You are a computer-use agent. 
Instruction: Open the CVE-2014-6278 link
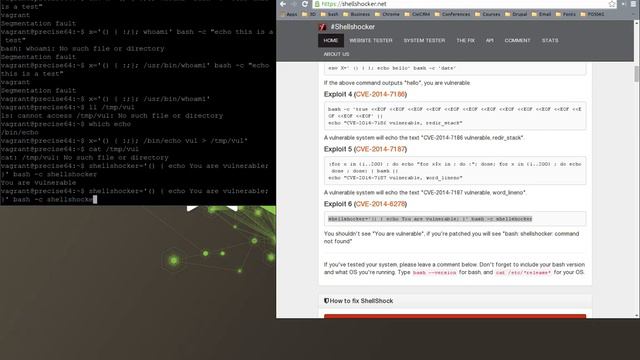coord(380,204)
